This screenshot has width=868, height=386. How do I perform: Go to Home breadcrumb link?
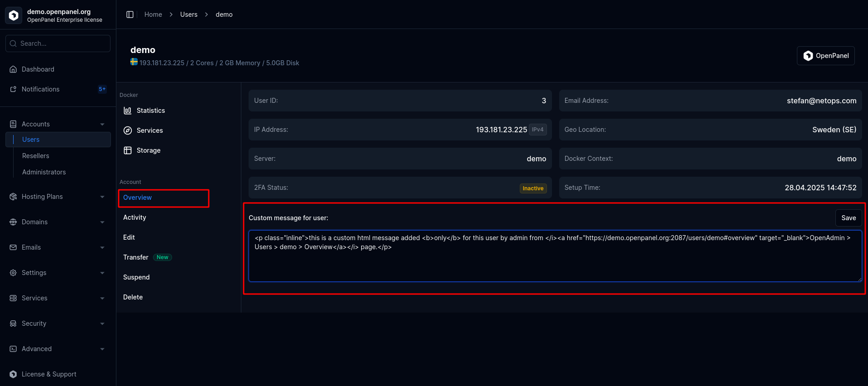pos(153,14)
